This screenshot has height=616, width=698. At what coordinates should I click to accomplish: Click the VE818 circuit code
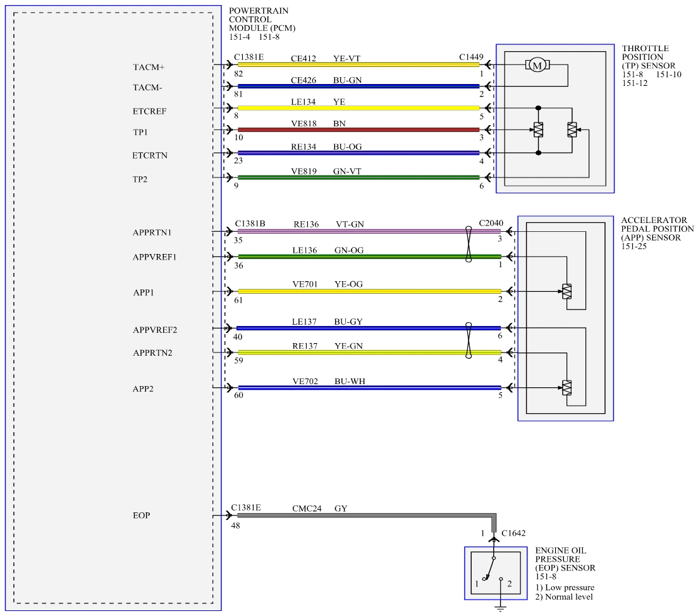tap(304, 124)
